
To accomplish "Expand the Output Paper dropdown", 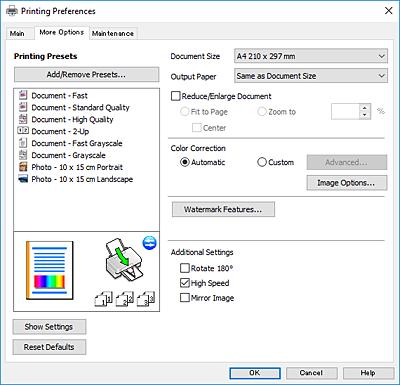I will tap(311, 76).
